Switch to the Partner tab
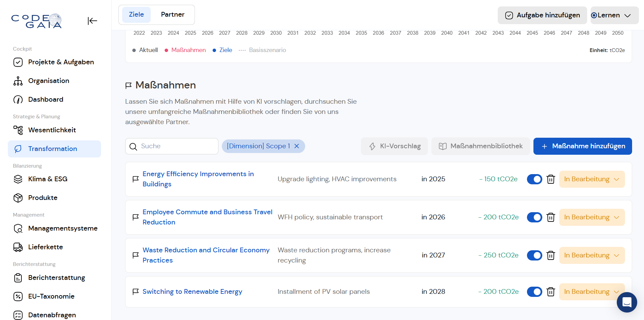Image resolution: width=644 pixels, height=320 pixels. tap(172, 15)
